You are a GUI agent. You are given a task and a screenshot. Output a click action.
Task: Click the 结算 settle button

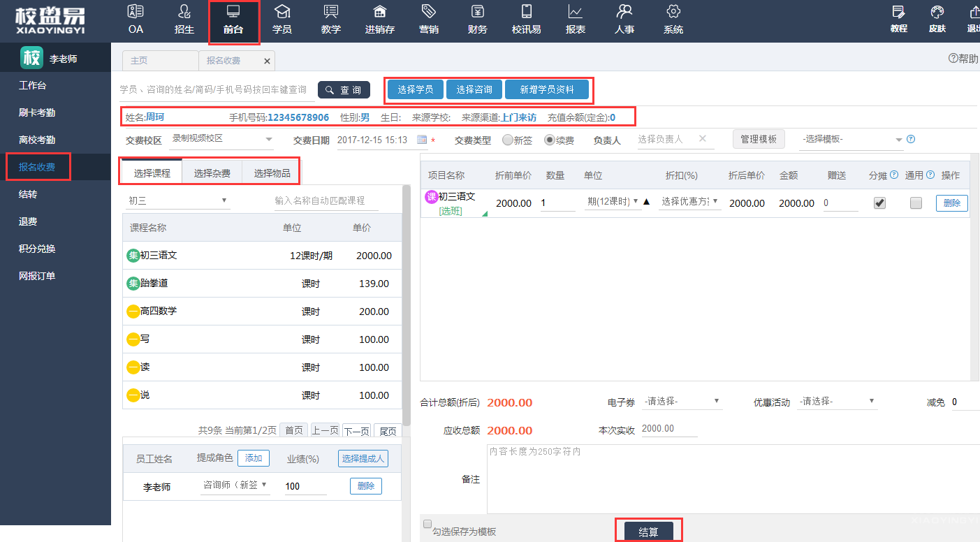point(648,532)
